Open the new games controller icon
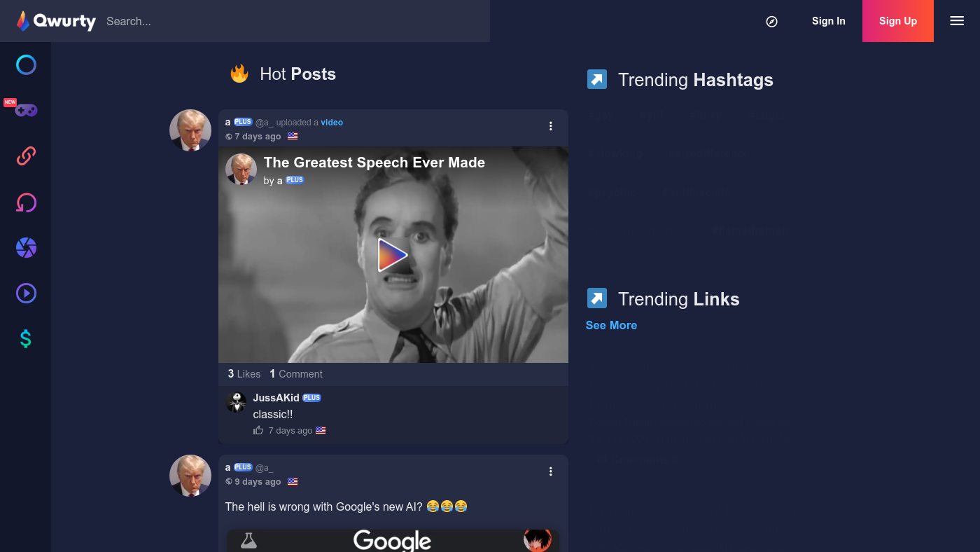980x552 pixels. 26,110
